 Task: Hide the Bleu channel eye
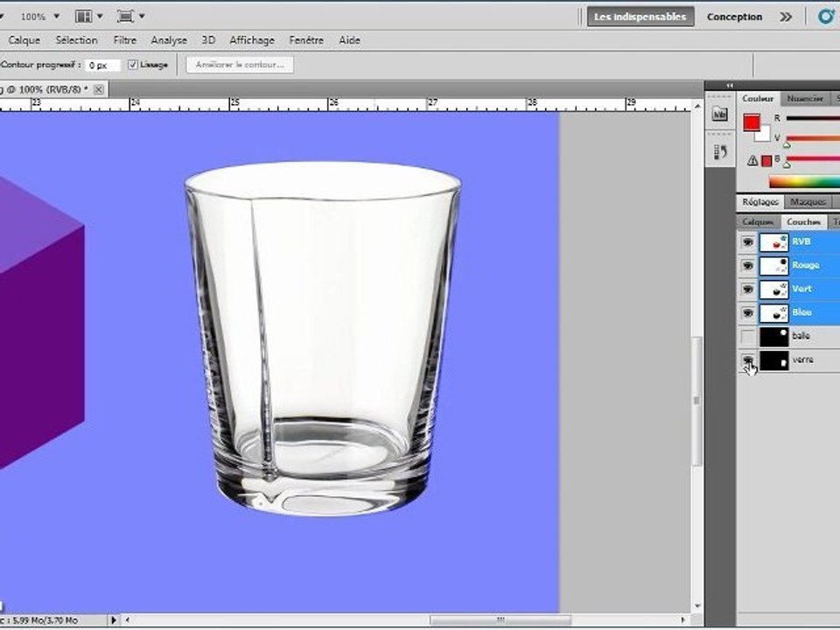pos(748,312)
